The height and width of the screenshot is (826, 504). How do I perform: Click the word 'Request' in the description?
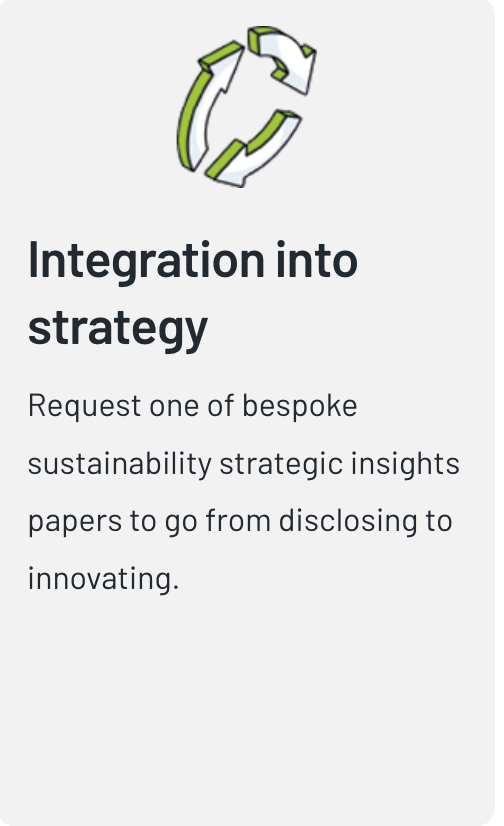click(85, 407)
